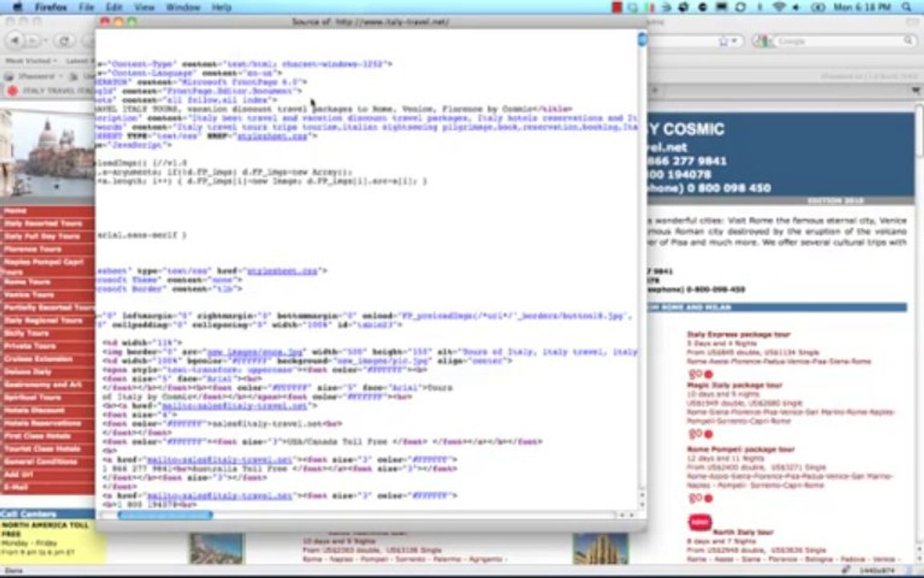Open Italy Escorted Tours sidebar link
The width and height of the screenshot is (924, 578).
[x=43, y=223]
